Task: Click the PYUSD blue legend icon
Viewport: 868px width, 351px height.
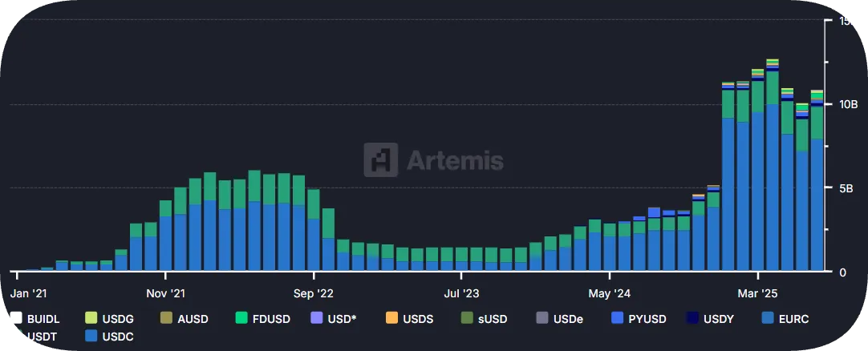Action: [x=617, y=318]
